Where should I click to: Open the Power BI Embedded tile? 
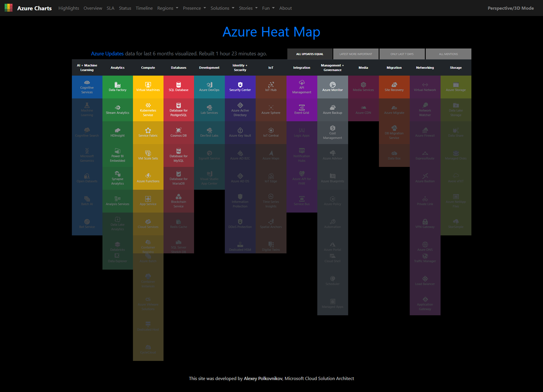pos(118,155)
